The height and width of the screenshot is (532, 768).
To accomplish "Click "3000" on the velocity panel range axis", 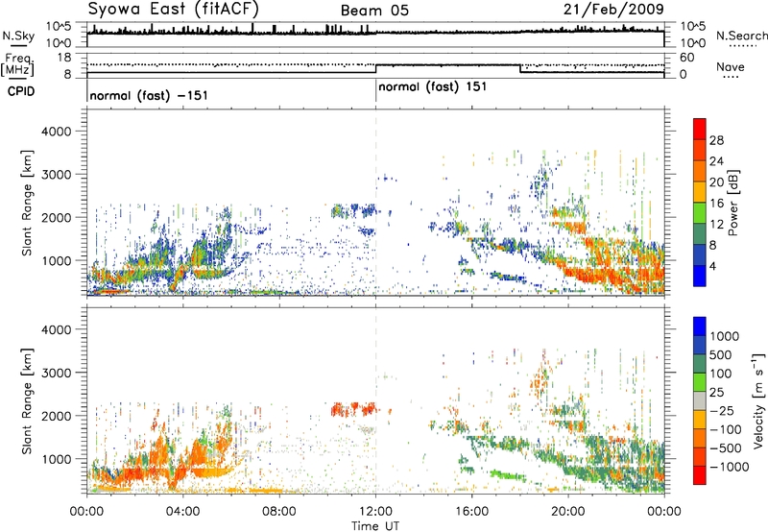I will tap(57, 373).
